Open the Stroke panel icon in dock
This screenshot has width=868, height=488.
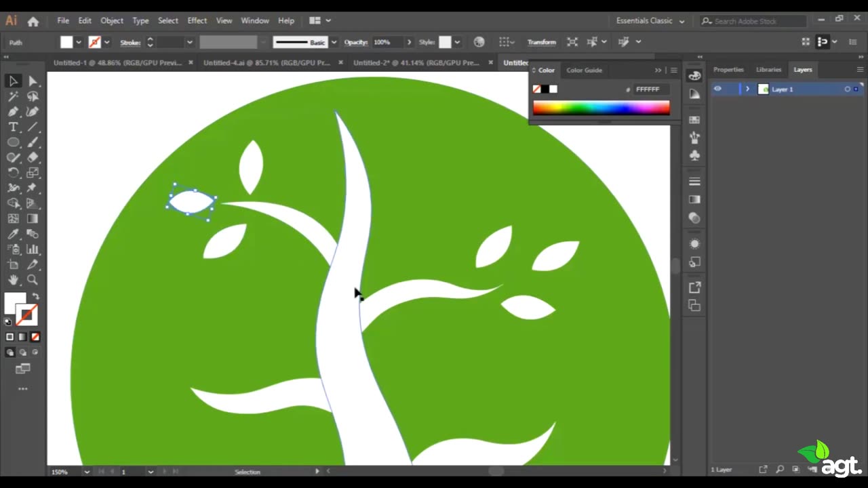[694, 182]
